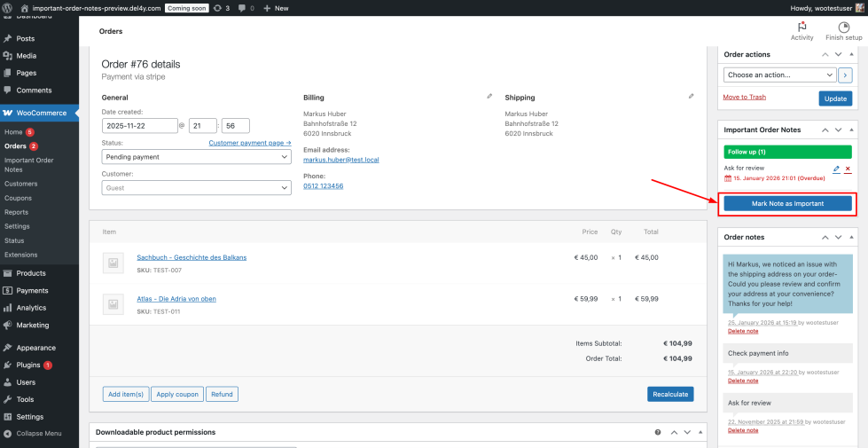
Task: Collapse the Important Order Notes panel
Action: pos(852,130)
